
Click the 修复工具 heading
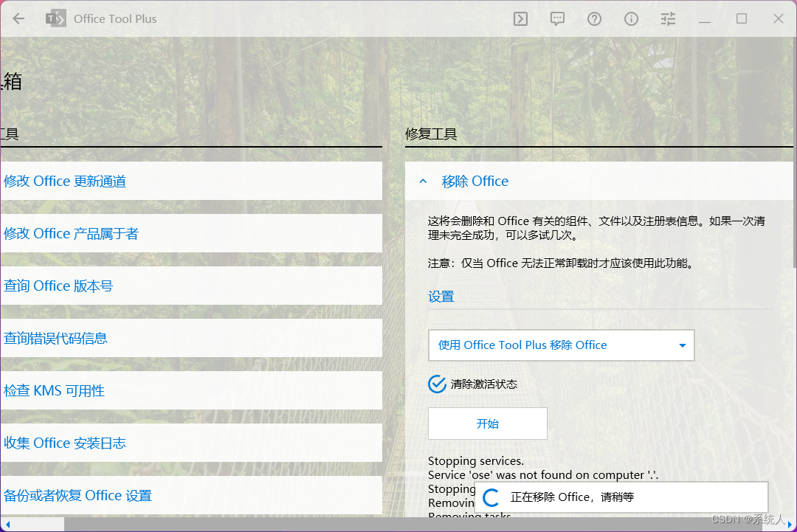(x=431, y=134)
